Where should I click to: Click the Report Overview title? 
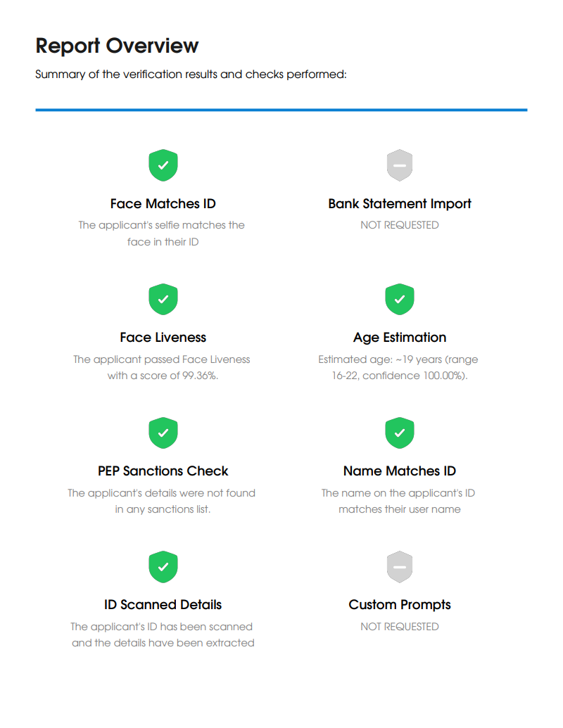click(117, 46)
